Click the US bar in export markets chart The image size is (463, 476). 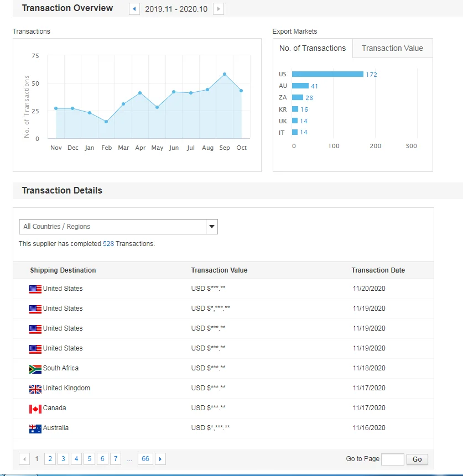(327, 74)
